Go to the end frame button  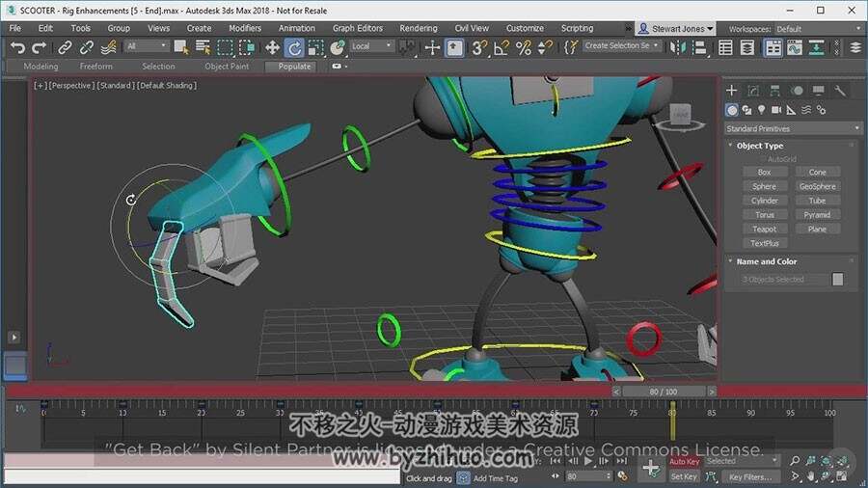pos(622,461)
